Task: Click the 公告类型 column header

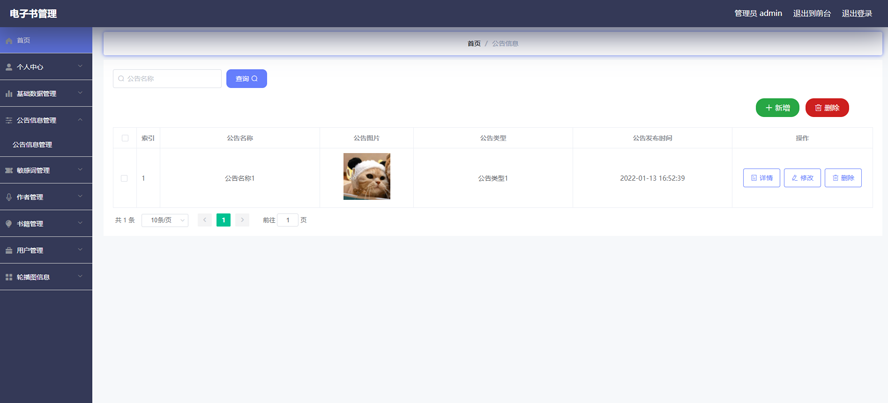Action: click(493, 138)
